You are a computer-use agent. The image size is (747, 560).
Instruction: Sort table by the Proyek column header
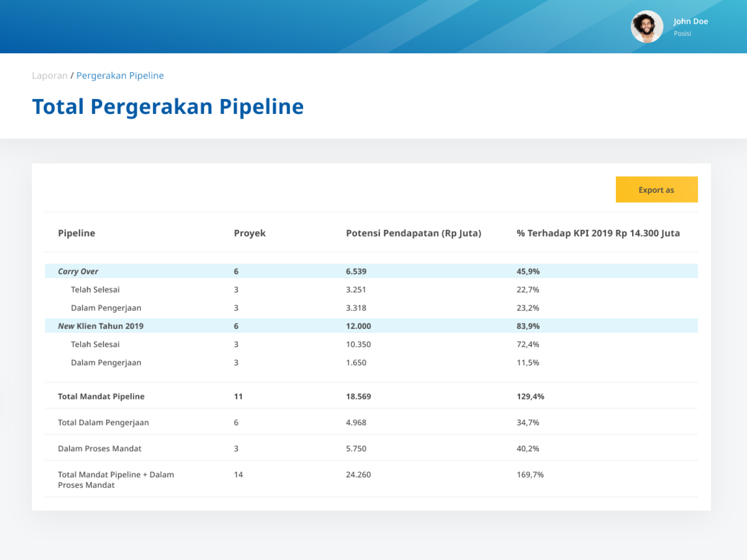[x=249, y=233]
